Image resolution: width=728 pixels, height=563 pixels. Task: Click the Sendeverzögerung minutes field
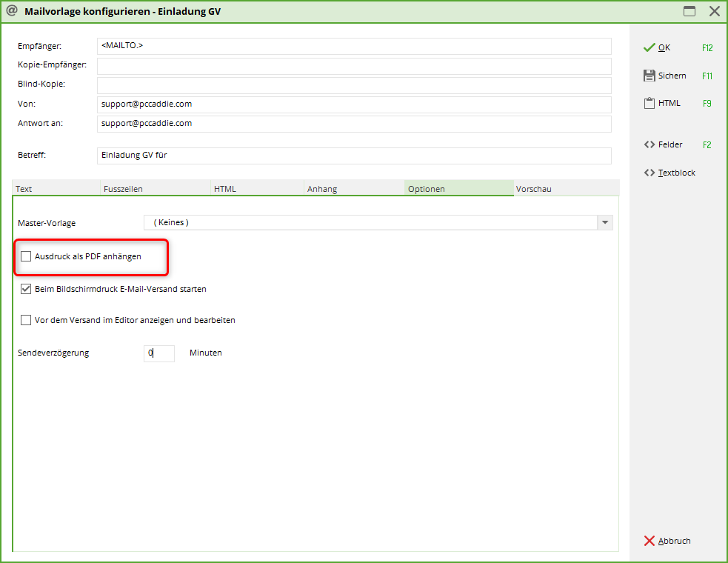pos(158,353)
